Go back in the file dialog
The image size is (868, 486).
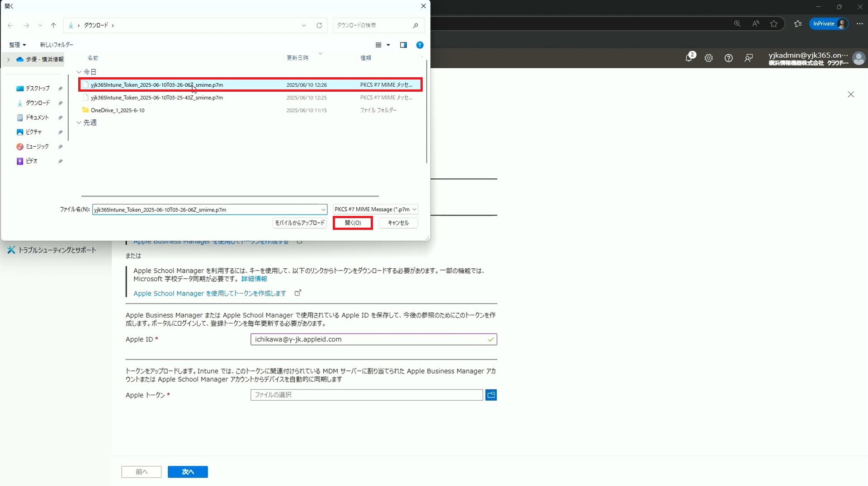[x=10, y=25]
